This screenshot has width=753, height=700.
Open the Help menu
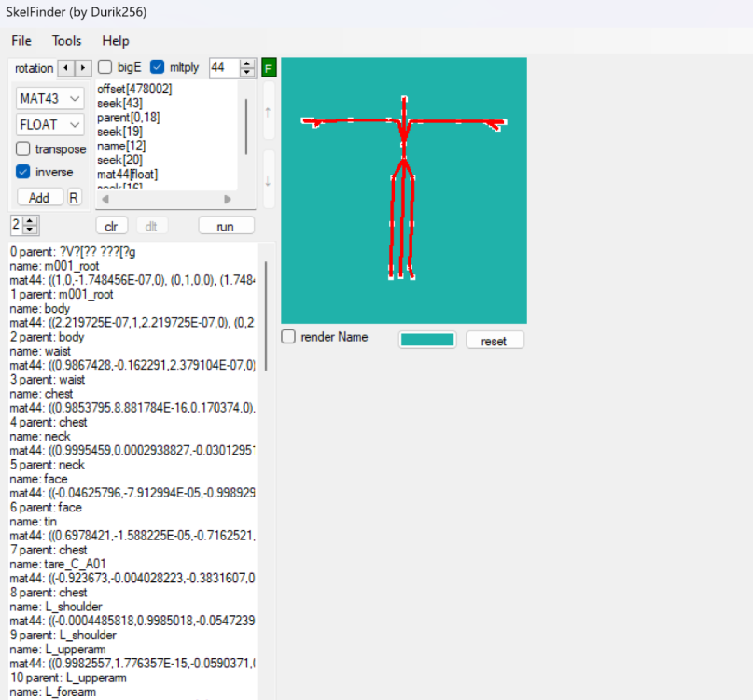[x=115, y=41]
